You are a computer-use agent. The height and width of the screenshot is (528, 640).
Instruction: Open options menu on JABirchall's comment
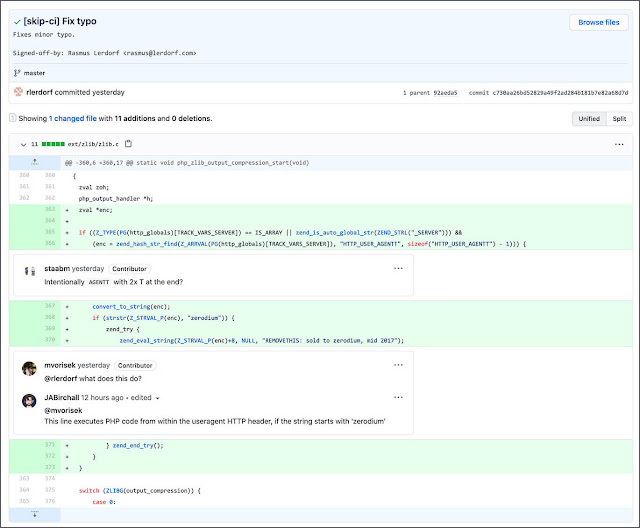[x=398, y=398]
